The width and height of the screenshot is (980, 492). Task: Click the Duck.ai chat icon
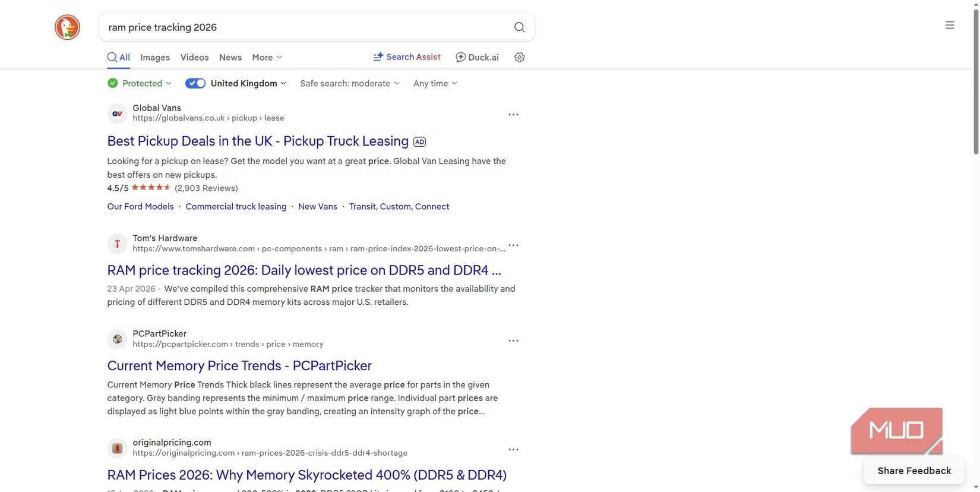[460, 57]
